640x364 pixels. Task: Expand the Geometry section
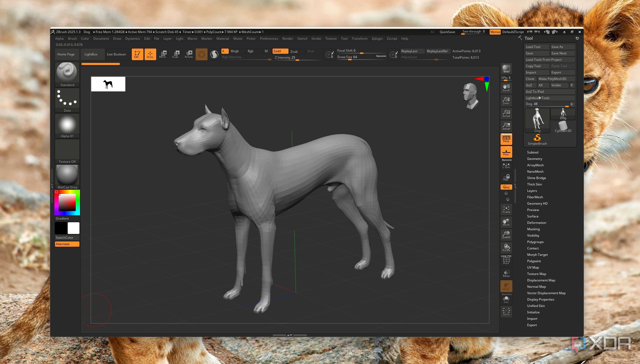click(x=534, y=159)
